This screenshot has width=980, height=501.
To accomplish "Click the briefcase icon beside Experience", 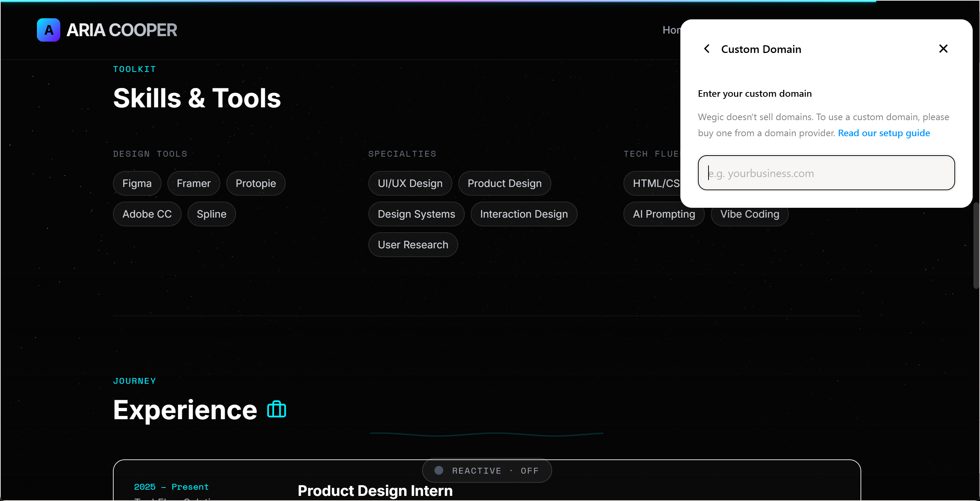I will point(277,409).
